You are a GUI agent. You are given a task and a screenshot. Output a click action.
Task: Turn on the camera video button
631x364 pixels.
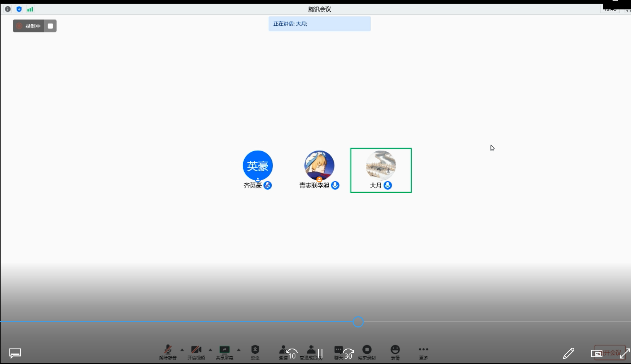196,352
